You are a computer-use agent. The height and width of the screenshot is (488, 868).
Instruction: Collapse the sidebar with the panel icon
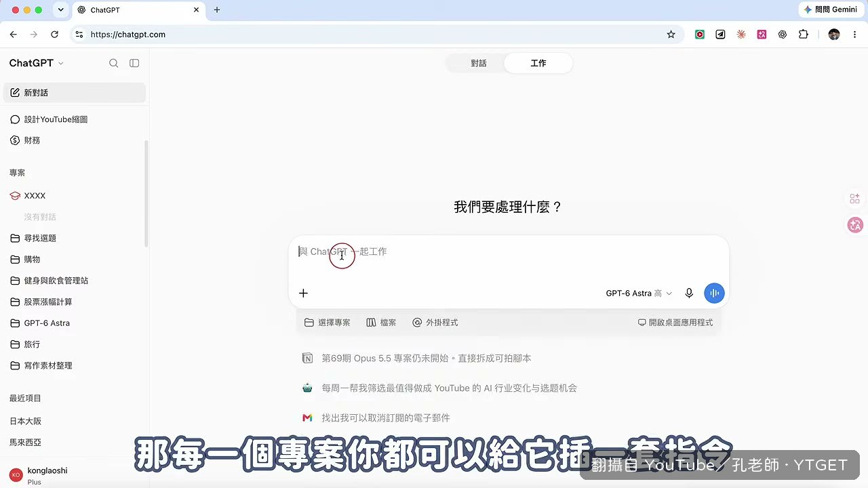[134, 63]
